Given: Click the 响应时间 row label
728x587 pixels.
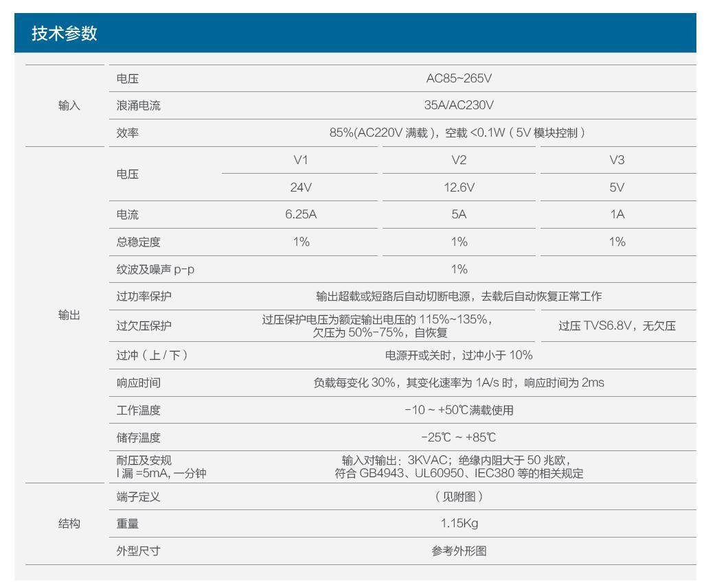Looking at the screenshot, I should coord(138,383).
